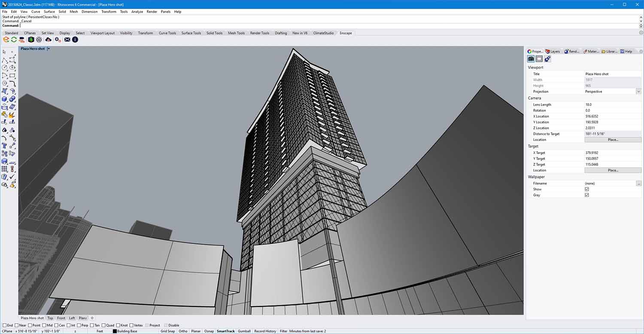Open Enscape settings gear icon
The image size is (644, 334).
(57, 39)
